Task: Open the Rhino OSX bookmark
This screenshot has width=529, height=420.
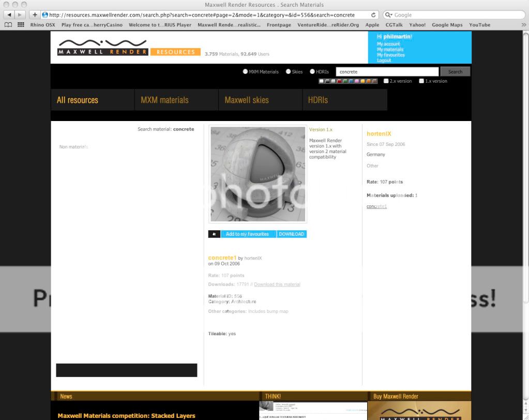Action: pyautogui.click(x=42, y=25)
